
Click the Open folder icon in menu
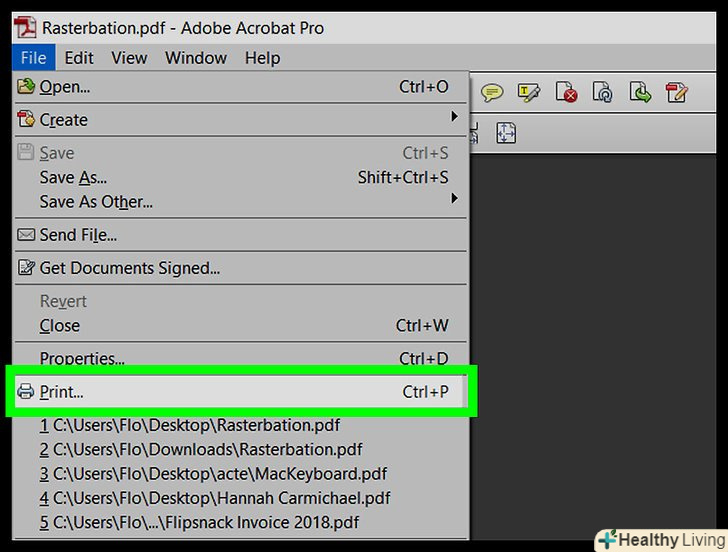click(26, 86)
